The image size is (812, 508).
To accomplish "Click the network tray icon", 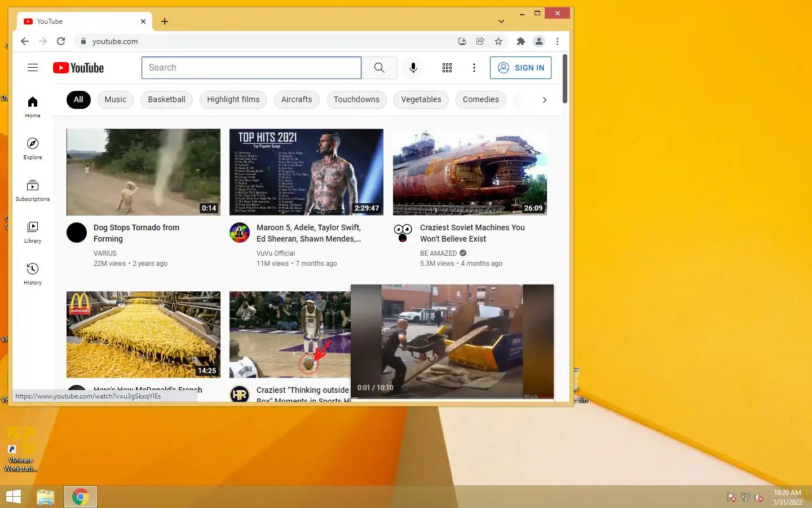I will pyautogui.click(x=745, y=497).
